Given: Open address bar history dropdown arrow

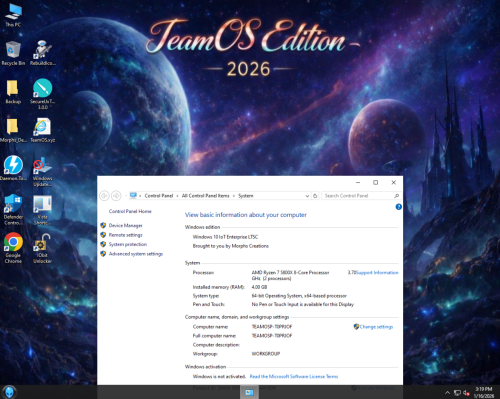Looking at the screenshot, I should pos(307,196).
